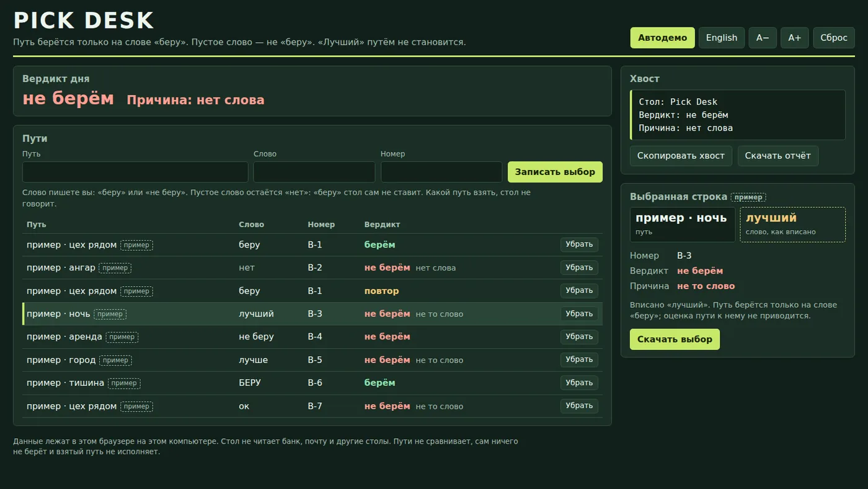The width and height of the screenshot is (868, 489).
Task: Click the 'Стол: Pick Desk' tail line
Action: pyautogui.click(x=678, y=102)
